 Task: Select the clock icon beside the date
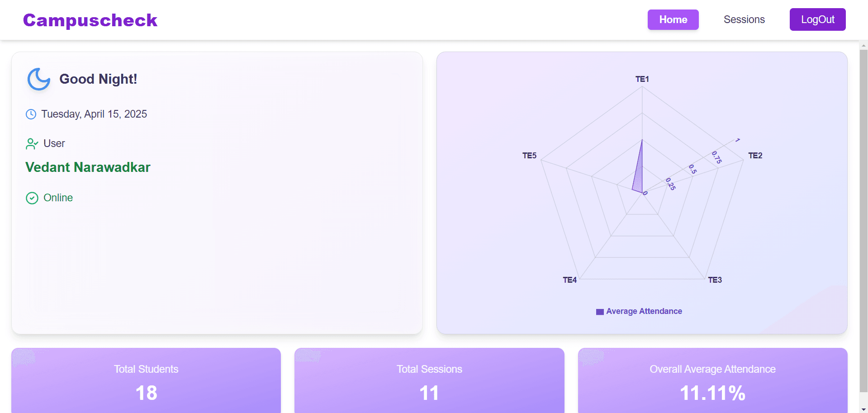pos(31,114)
